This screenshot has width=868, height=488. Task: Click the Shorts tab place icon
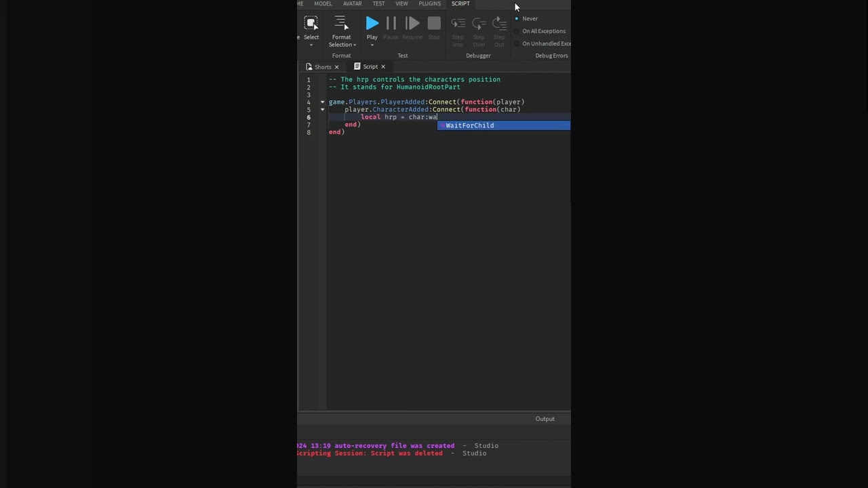309,66
